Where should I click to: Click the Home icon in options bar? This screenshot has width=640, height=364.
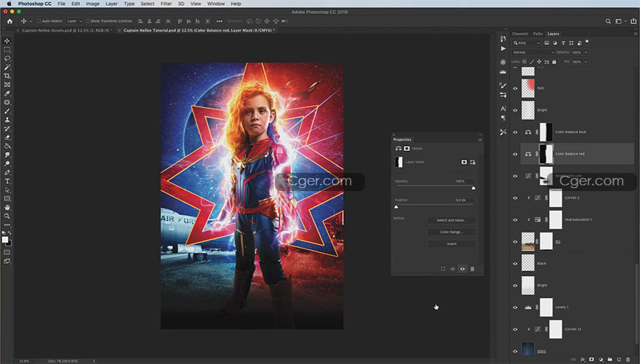(x=9, y=21)
